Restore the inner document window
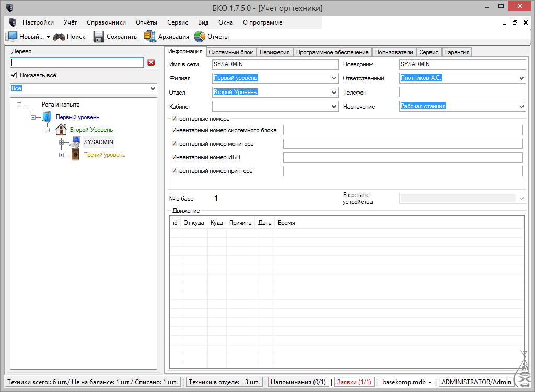Image resolution: width=535 pixels, height=392 pixels. (x=515, y=22)
